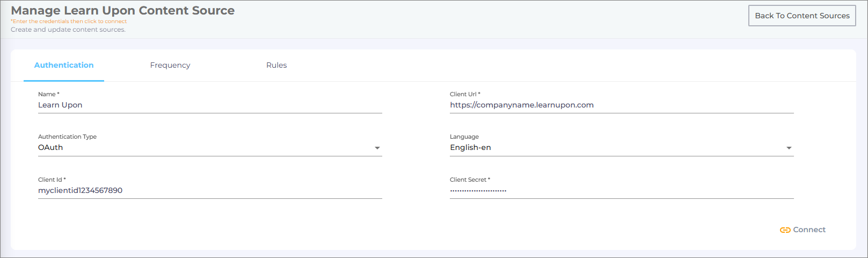
Task: Click the Connect button label
Action: (809, 230)
